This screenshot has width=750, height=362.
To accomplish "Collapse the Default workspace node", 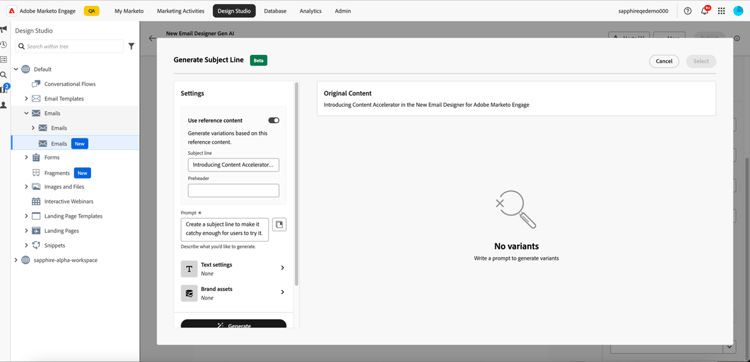I will point(16,69).
